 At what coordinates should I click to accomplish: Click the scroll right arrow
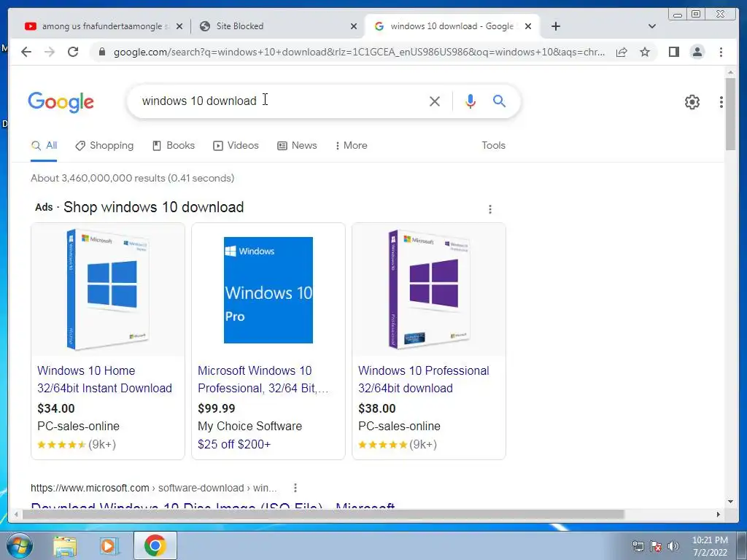point(719,514)
